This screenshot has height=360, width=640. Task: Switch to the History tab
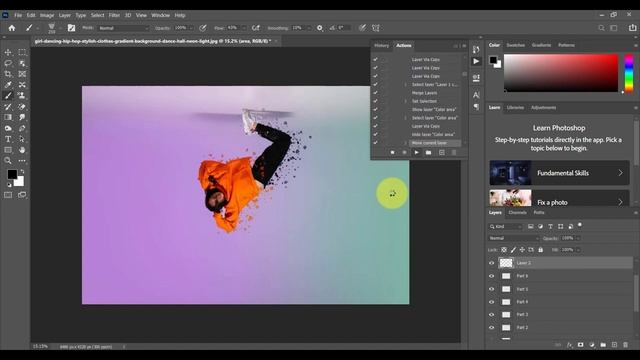coord(382,45)
